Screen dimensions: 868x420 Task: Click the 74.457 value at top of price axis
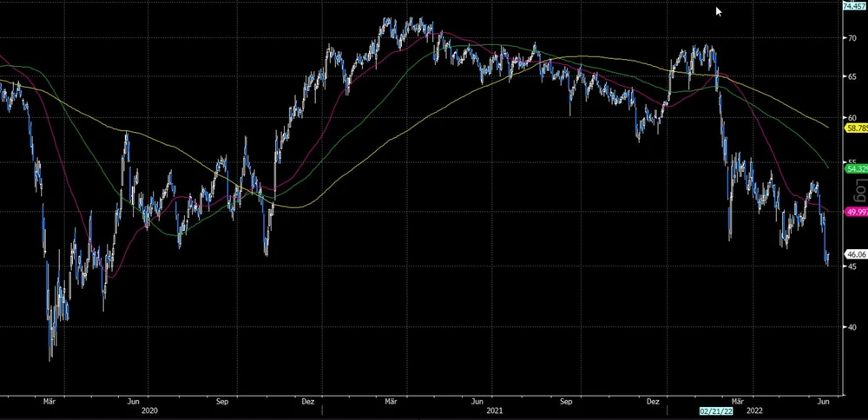coord(855,6)
